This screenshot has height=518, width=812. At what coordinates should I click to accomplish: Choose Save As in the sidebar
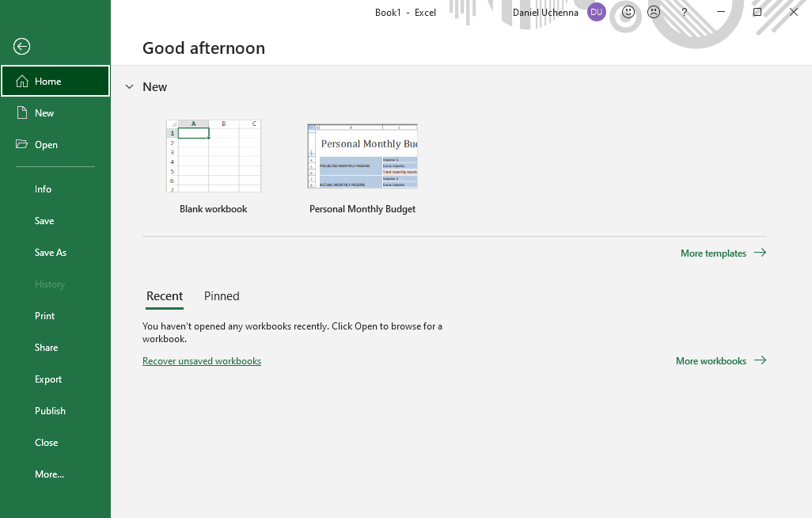pyautogui.click(x=51, y=253)
